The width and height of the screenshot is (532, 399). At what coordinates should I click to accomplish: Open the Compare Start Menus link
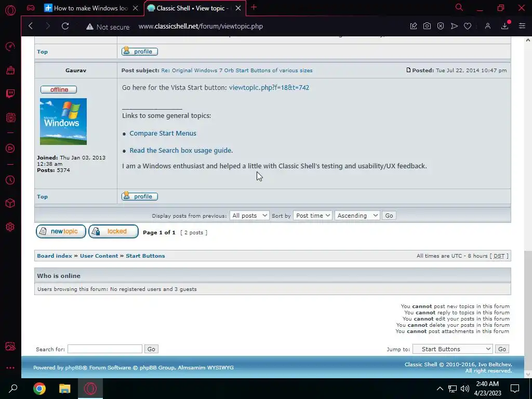click(163, 134)
